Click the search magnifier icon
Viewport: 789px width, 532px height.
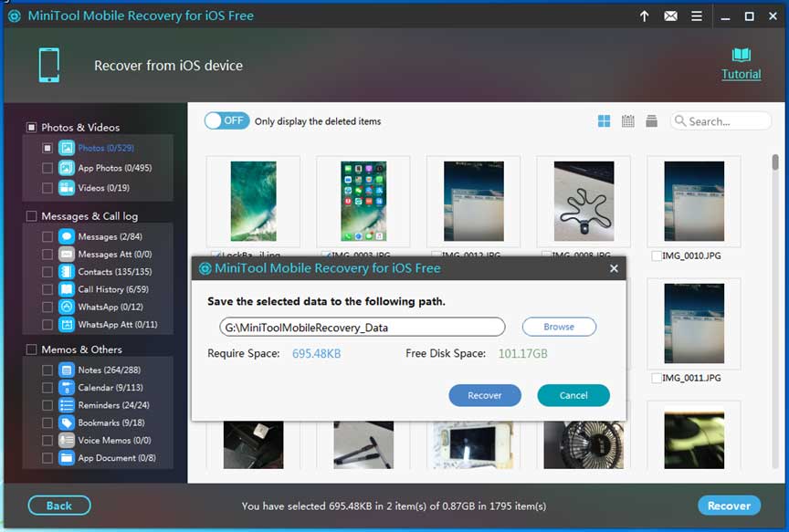click(x=679, y=121)
